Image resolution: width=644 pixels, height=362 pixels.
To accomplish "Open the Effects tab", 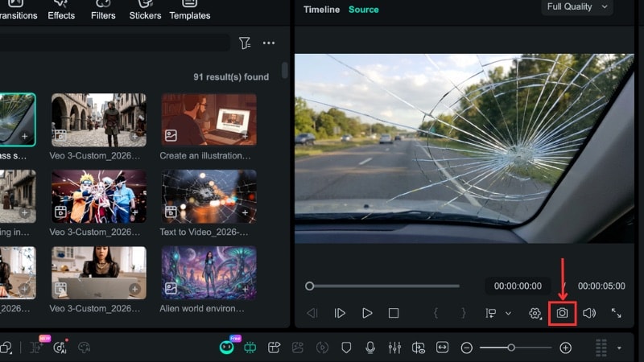I will 61,10.
